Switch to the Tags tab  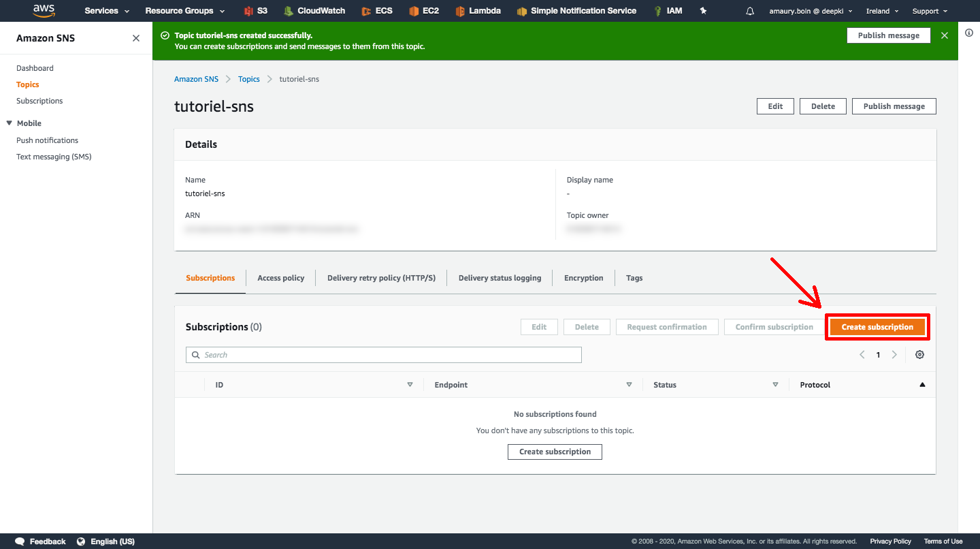[x=634, y=278]
